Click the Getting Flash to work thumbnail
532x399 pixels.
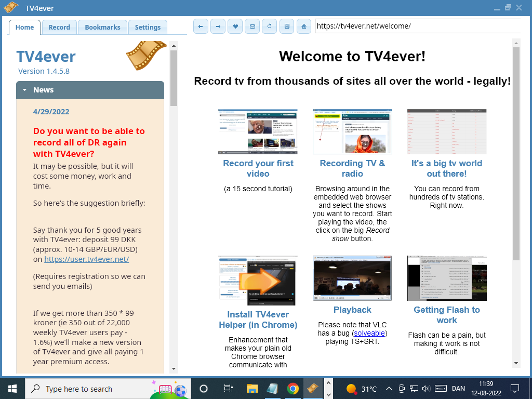click(x=447, y=278)
